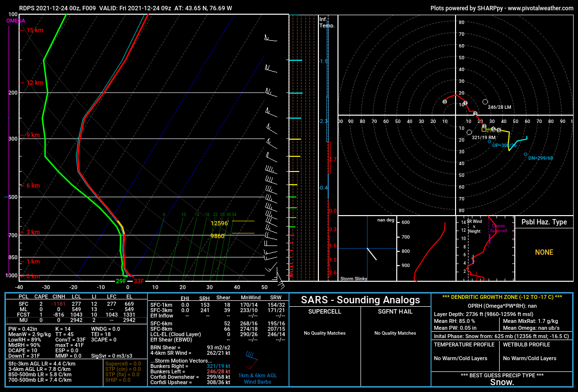Screen dimensions: 578x392
Task: Click the SUPERCELL analog column header
Action: [325, 312]
